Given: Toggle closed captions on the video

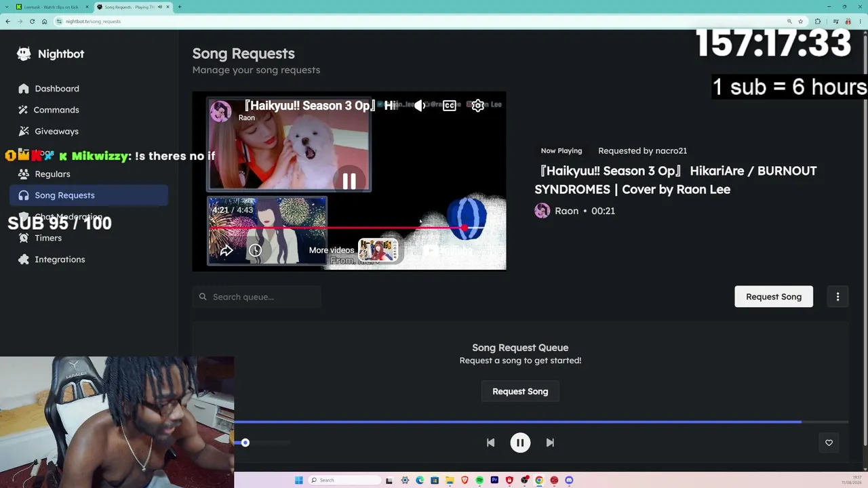Looking at the screenshot, I should click(x=449, y=105).
